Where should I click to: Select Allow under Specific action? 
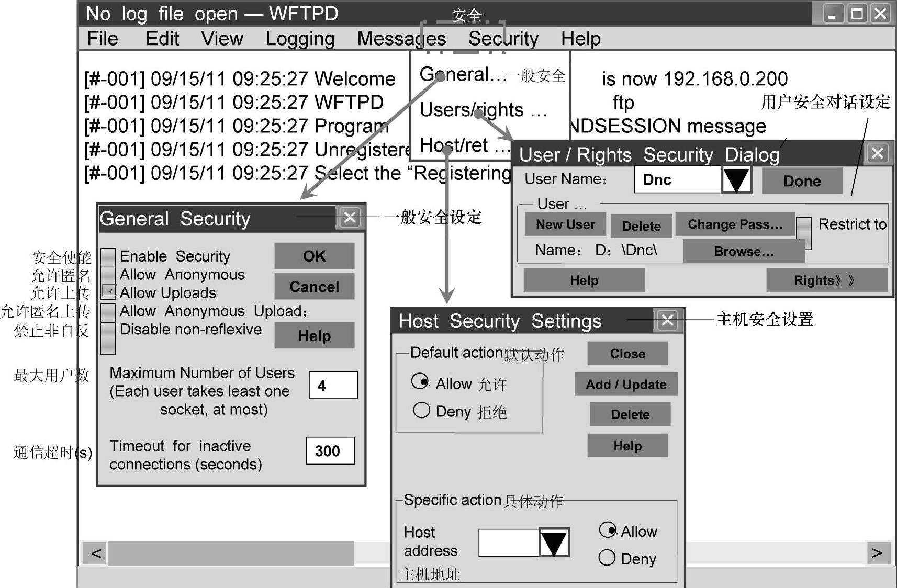point(608,530)
